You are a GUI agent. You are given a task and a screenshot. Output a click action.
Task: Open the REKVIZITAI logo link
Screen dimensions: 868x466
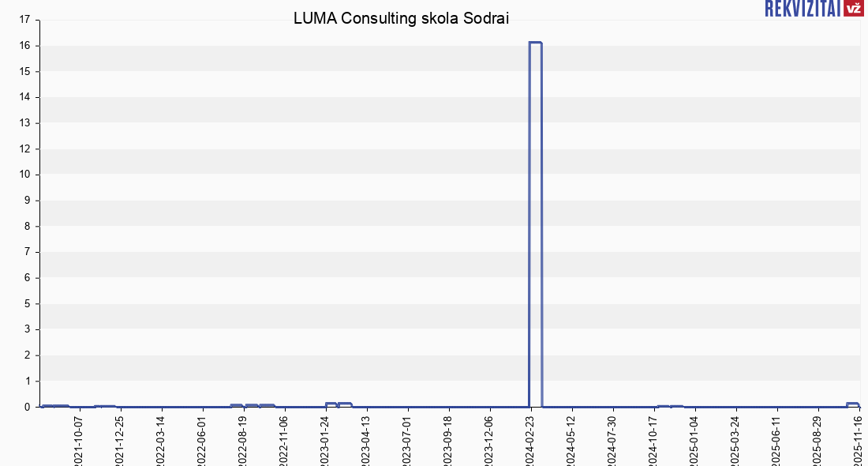click(803, 9)
